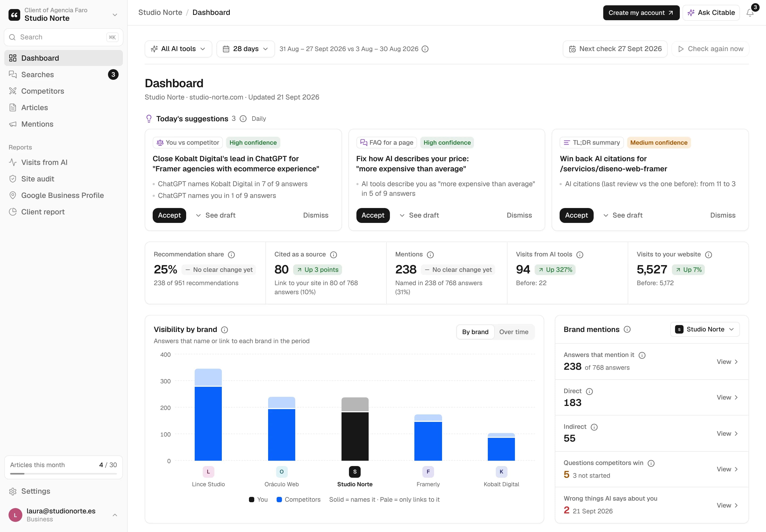Click info icon for Questions competitors win
This screenshot has height=532, width=766.
[651, 463]
